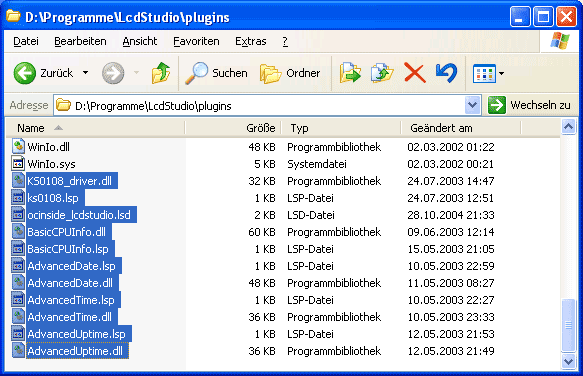Open the views (Ansichten) icon button
The width and height of the screenshot is (583, 376).
click(x=484, y=74)
